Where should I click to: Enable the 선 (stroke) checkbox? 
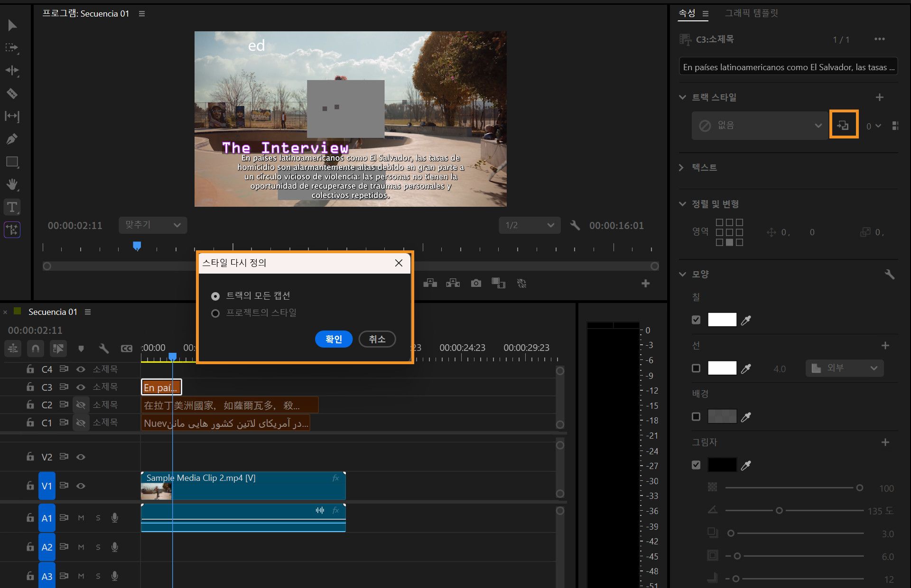[x=696, y=368]
